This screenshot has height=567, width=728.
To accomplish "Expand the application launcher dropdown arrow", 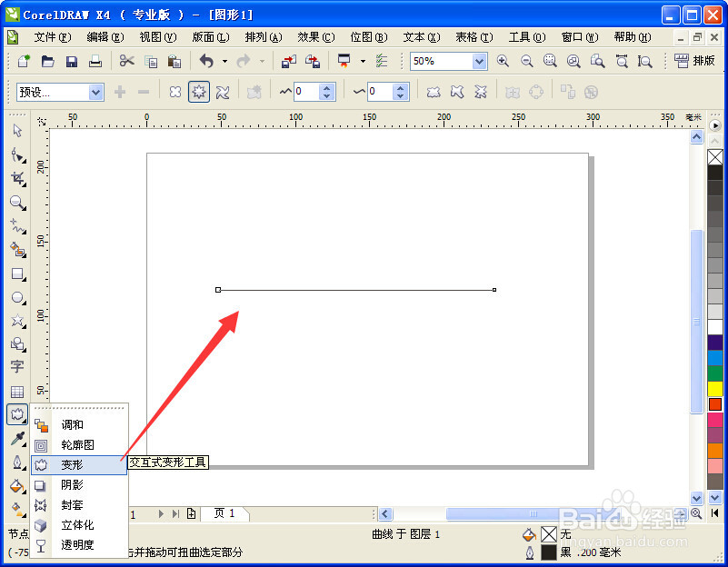I will point(363,61).
